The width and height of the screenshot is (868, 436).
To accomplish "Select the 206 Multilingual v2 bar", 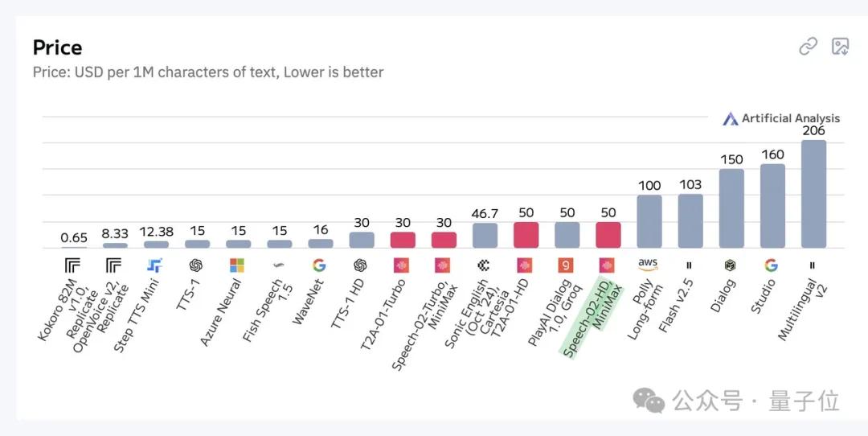I will (813, 194).
